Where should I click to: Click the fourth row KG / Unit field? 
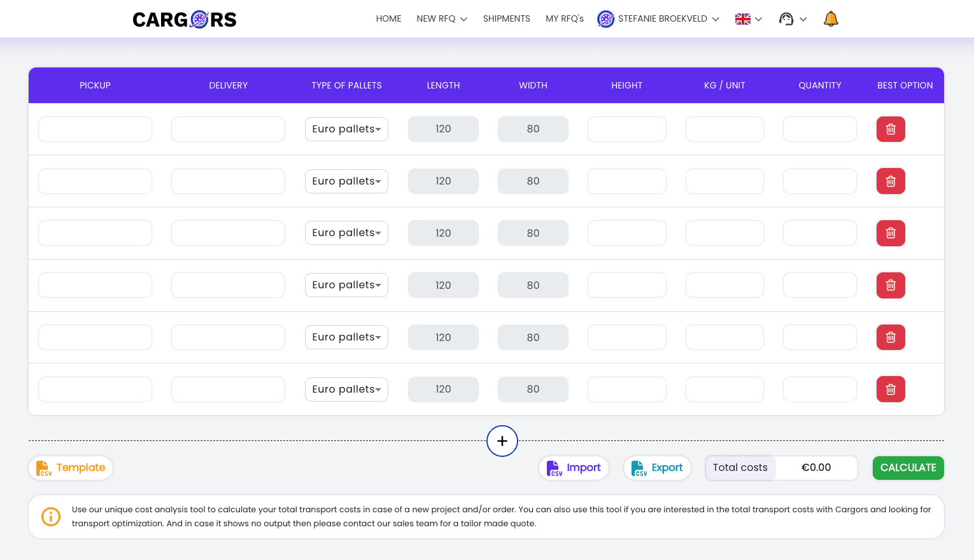pos(724,285)
